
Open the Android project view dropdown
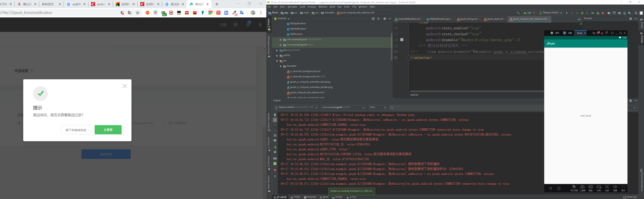click(x=282, y=18)
